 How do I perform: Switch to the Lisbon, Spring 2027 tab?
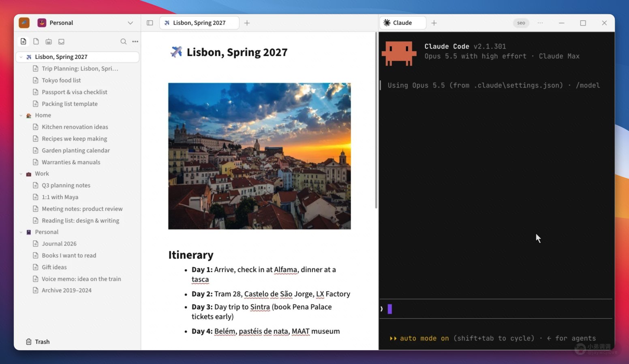(x=199, y=23)
